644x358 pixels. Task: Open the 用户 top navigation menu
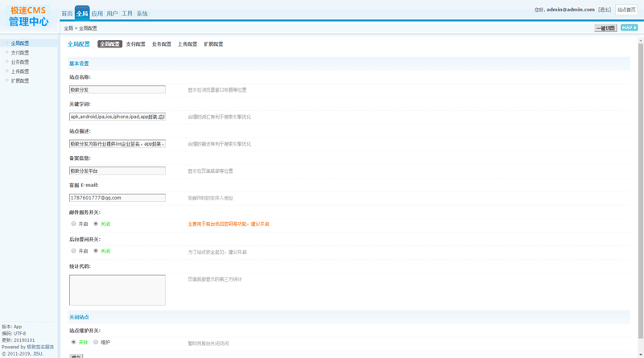(112, 14)
